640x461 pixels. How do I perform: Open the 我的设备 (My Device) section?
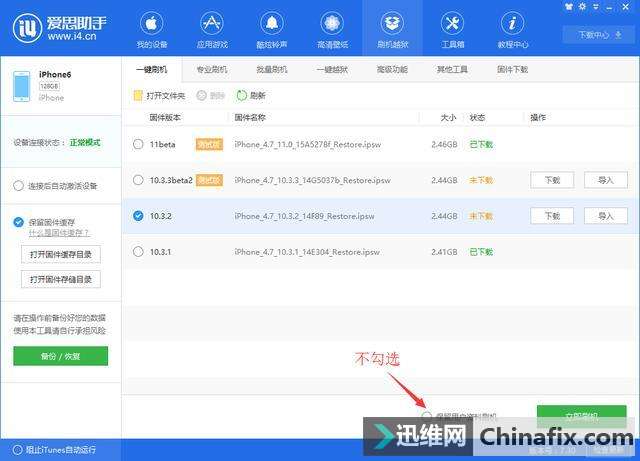click(151, 30)
